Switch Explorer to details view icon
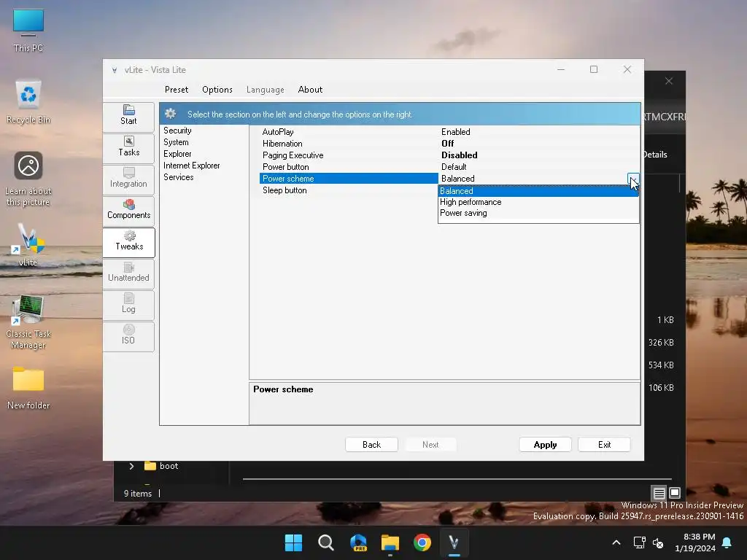The width and height of the screenshot is (747, 560). 659,493
